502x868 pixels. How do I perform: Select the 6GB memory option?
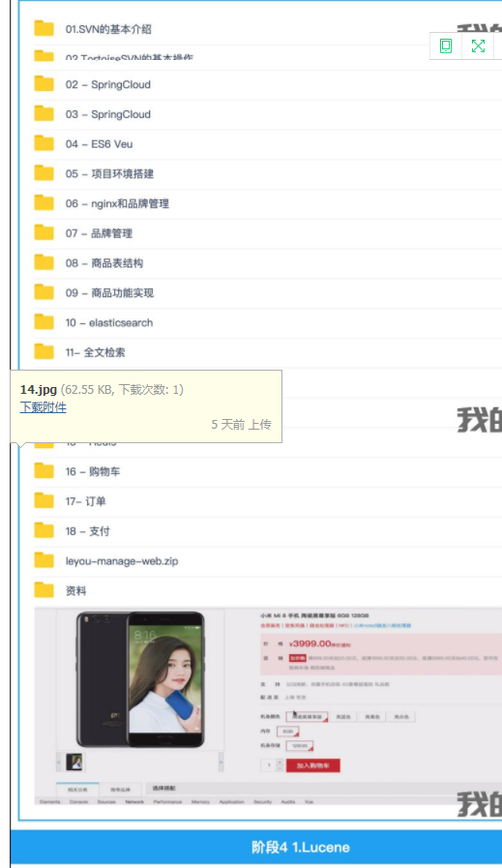click(287, 732)
